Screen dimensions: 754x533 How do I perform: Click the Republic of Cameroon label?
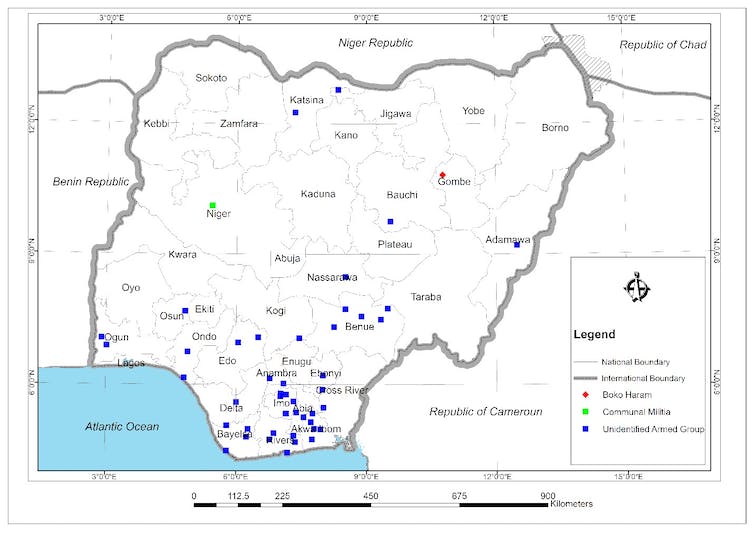484,412
